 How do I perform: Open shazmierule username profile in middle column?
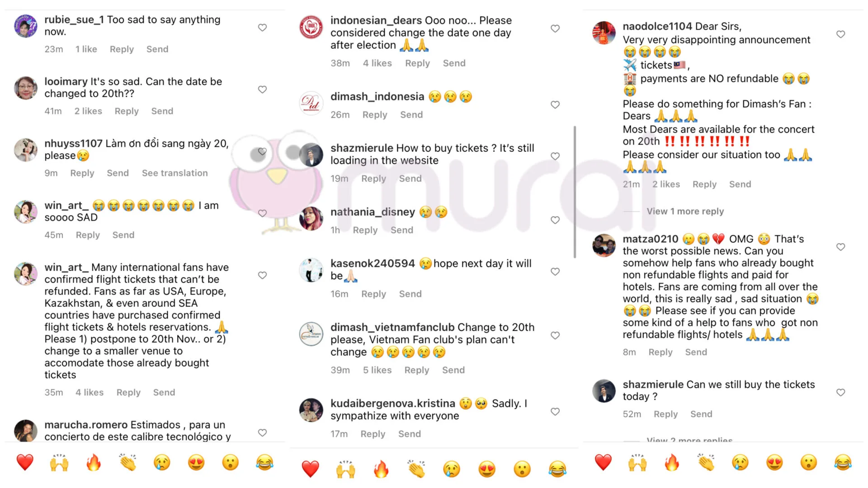(362, 148)
